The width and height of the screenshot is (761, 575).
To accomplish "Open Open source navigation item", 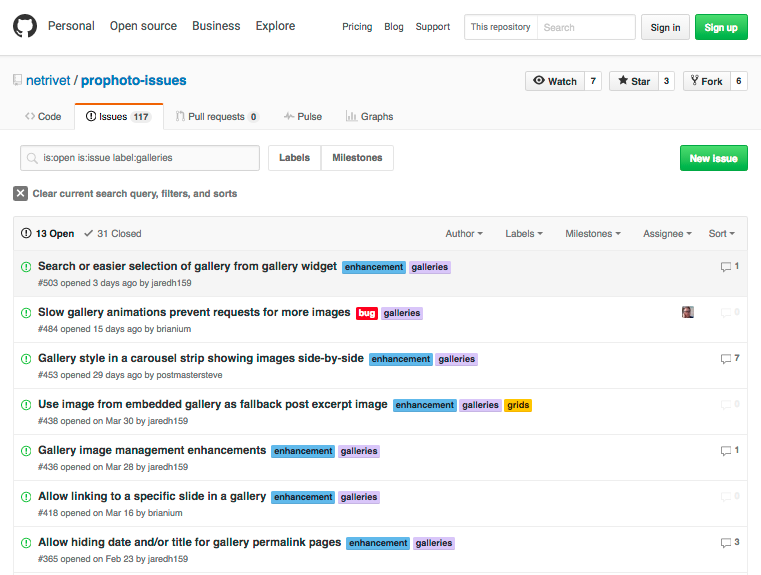I will point(143,26).
